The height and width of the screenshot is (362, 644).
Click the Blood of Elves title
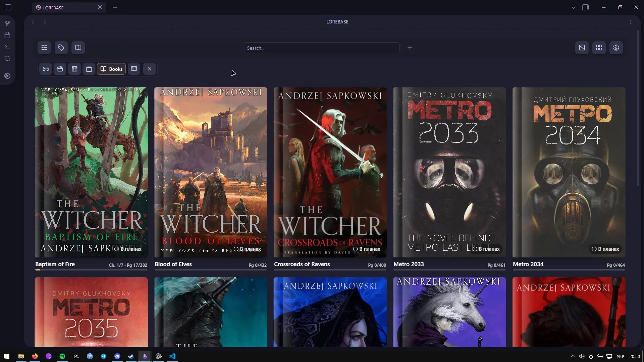pyautogui.click(x=173, y=264)
